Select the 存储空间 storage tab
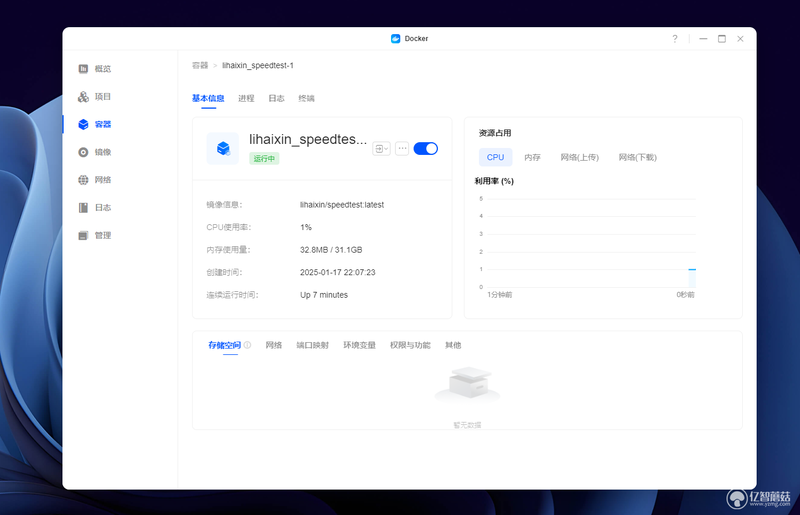 tap(224, 345)
